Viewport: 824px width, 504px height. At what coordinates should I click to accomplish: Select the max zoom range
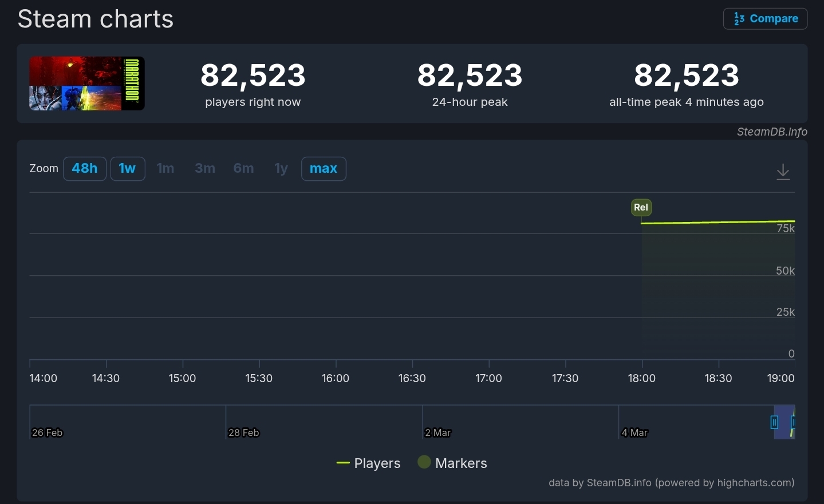(x=324, y=169)
